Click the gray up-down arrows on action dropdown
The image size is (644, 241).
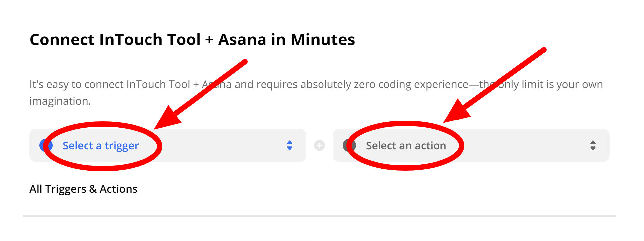(x=593, y=145)
